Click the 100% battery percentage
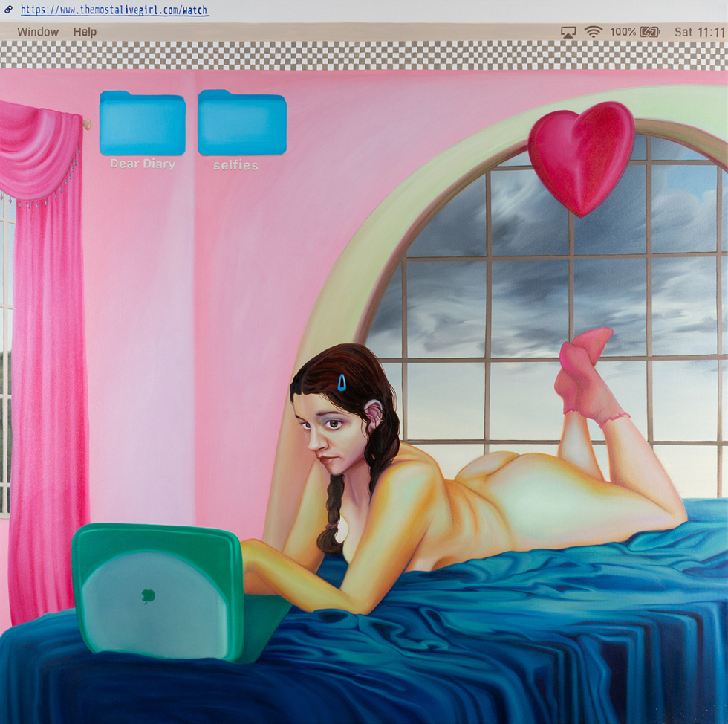 point(623,32)
